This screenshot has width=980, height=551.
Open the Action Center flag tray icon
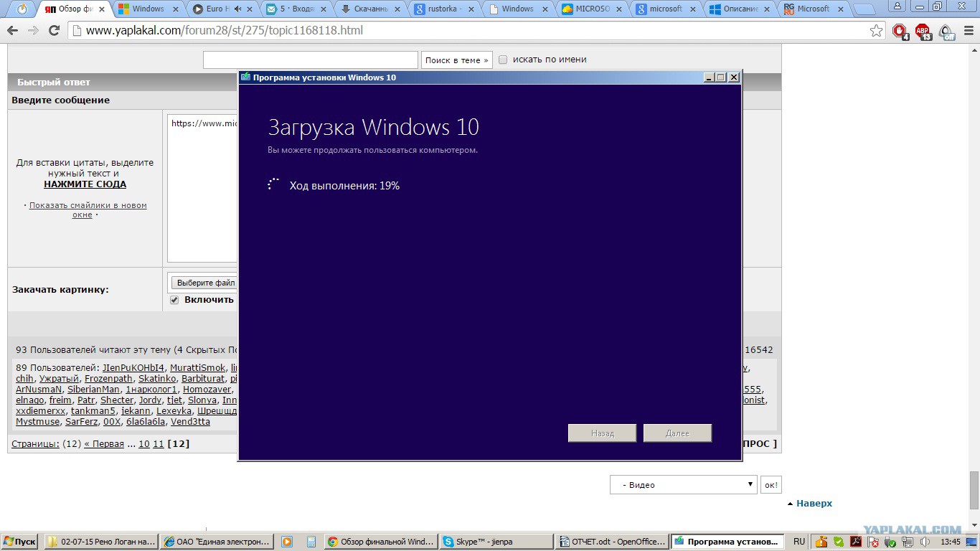pyautogui.click(x=873, y=542)
